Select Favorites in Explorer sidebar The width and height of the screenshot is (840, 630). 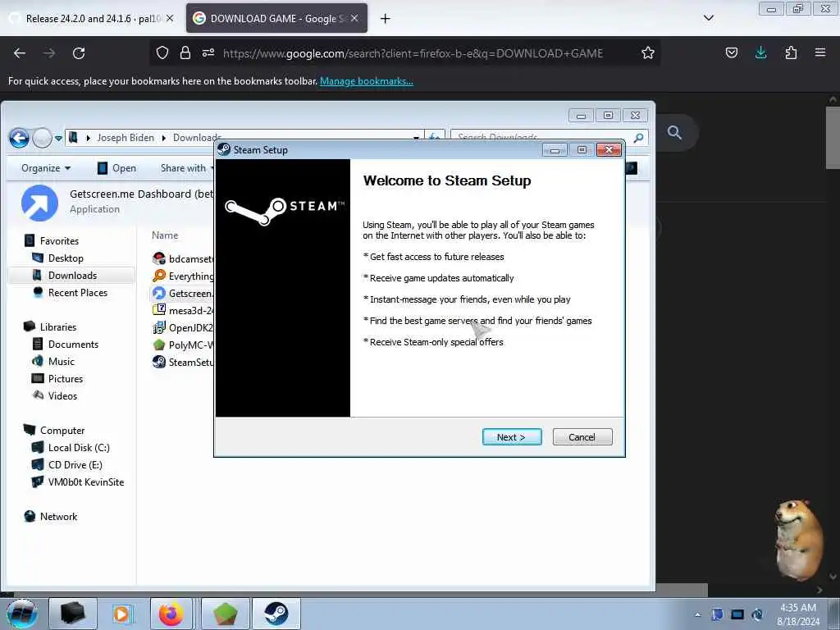[x=59, y=241]
